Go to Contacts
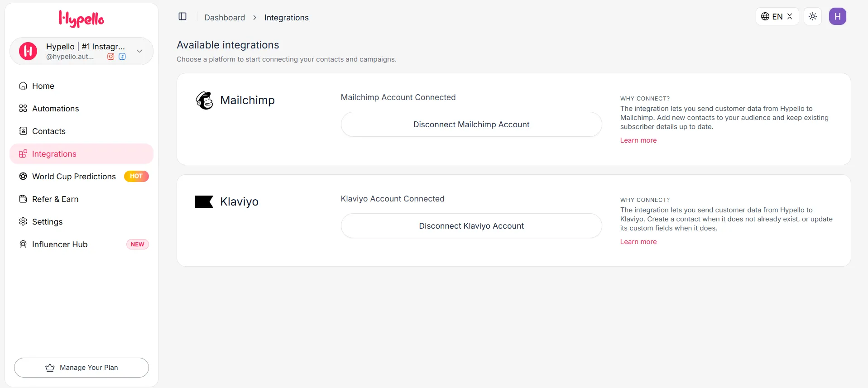This screenshot has width=868, height=388. coord(82,131)
